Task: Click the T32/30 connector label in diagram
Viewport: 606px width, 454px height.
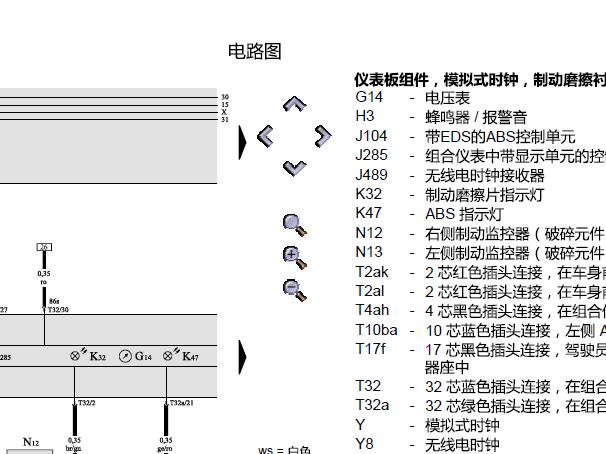Action: point(58,309)
